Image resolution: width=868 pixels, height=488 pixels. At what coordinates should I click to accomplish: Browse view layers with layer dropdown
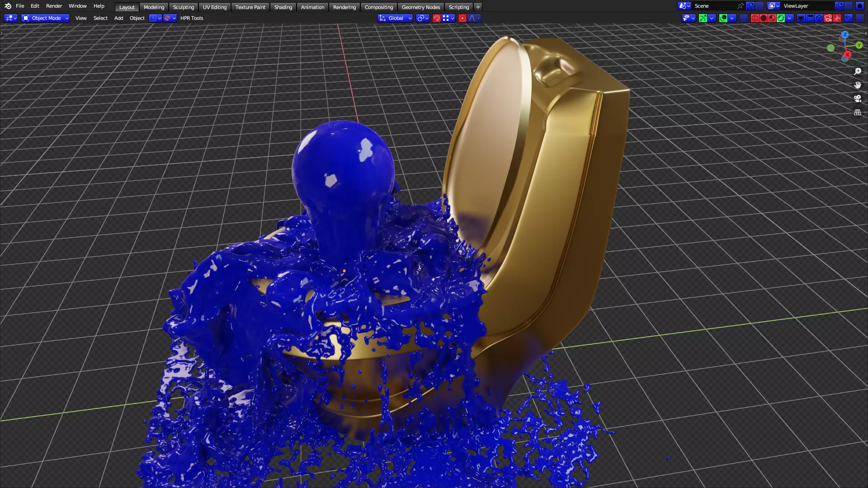tap(774, 6)
